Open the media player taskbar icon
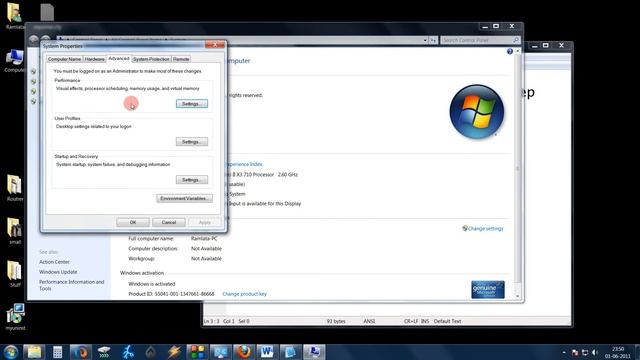The width and height of the screenshot is (640, 360). (x=80, y=352)
